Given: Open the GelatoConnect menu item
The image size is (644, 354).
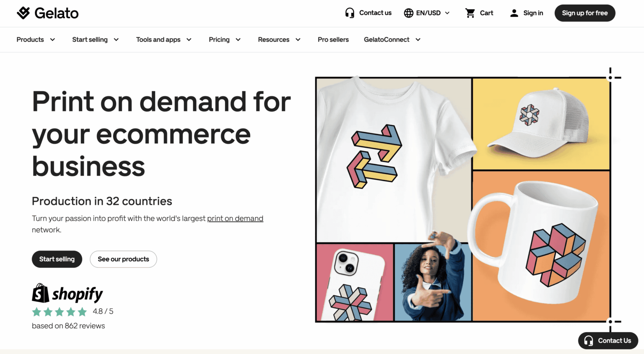Looking at the screenshot, I should tap(392, 39).
